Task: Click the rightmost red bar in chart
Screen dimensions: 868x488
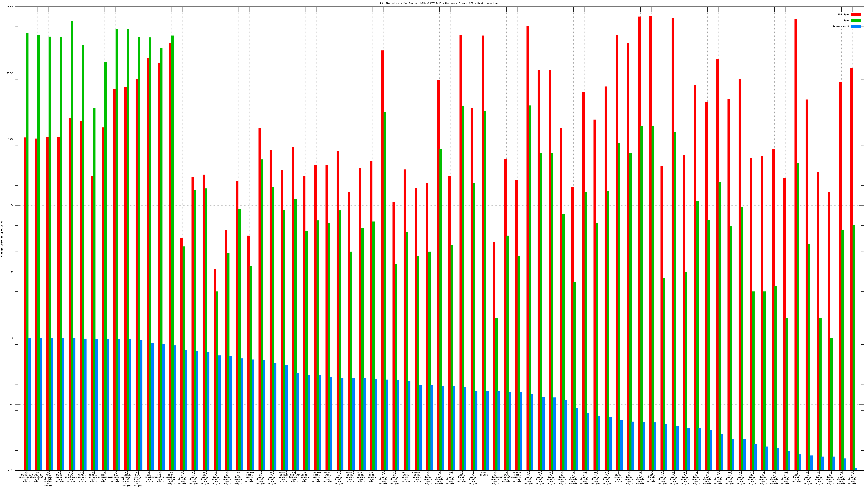Action: click(x=851, y=269)
